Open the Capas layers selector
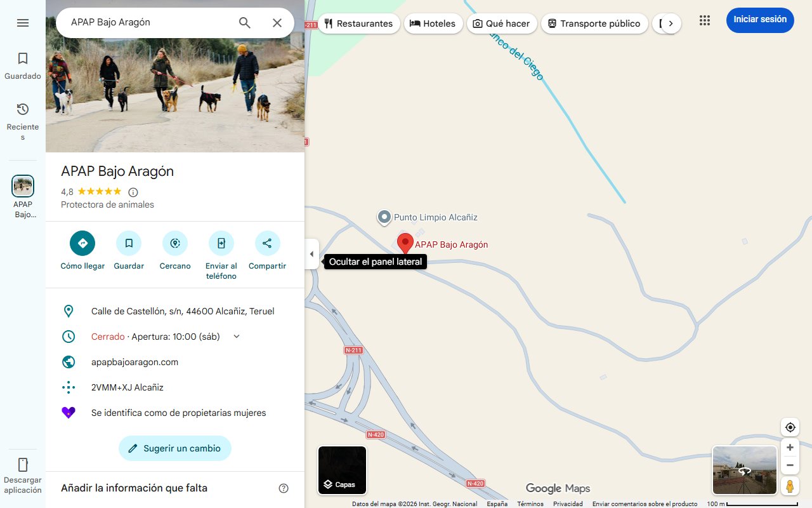The height and width of the screenshot is (508, 812). [x=342, y=470]
